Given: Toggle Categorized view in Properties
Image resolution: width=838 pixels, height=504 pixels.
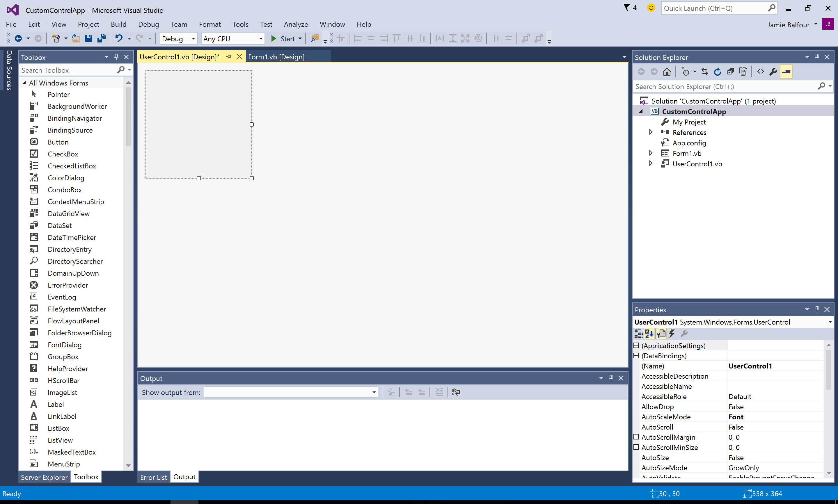Looking at the screenshot, I should click(638, 334).
